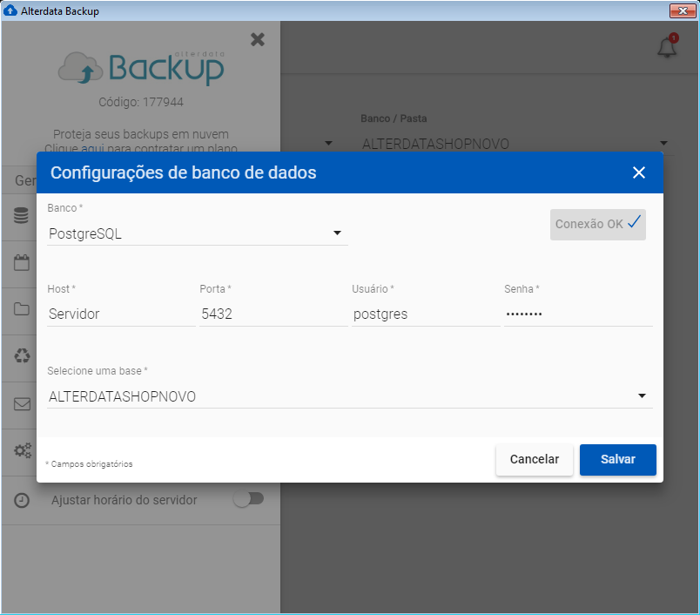Toggle Ajustar horário do servidor switch
The image size is (700, 615).
click(248, 499)
